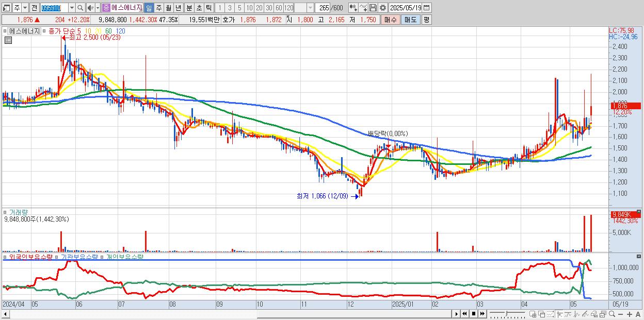This screenshot has width=644, height=320.
Task: Click the 'A' auto-fit icon at bottom right
Action: (638, 314)
